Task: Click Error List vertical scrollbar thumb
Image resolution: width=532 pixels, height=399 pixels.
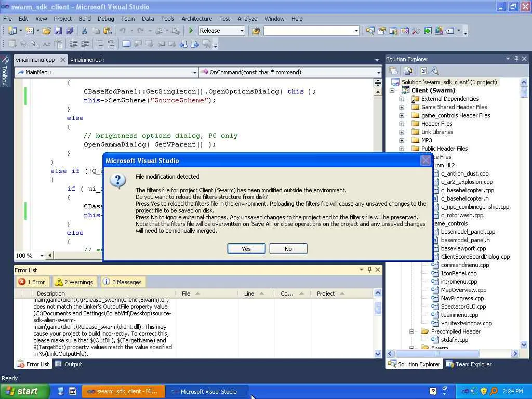Action: pyautogui.click(x=378, y=309)
